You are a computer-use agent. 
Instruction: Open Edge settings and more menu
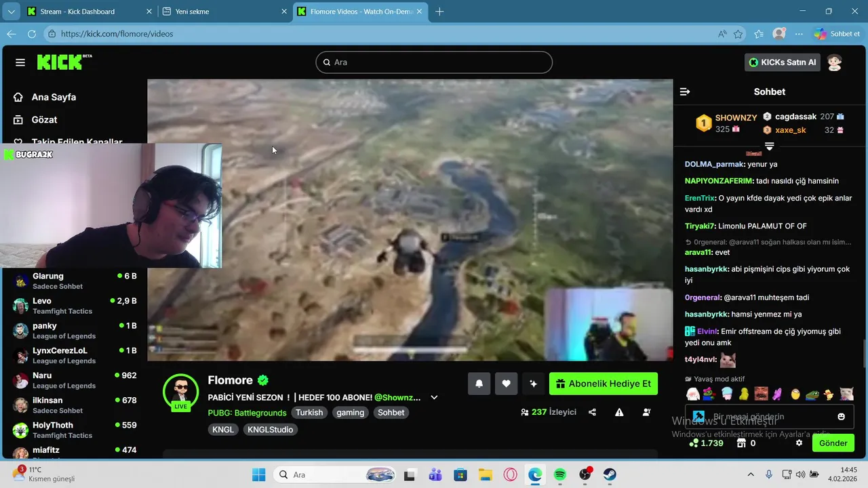799,34
